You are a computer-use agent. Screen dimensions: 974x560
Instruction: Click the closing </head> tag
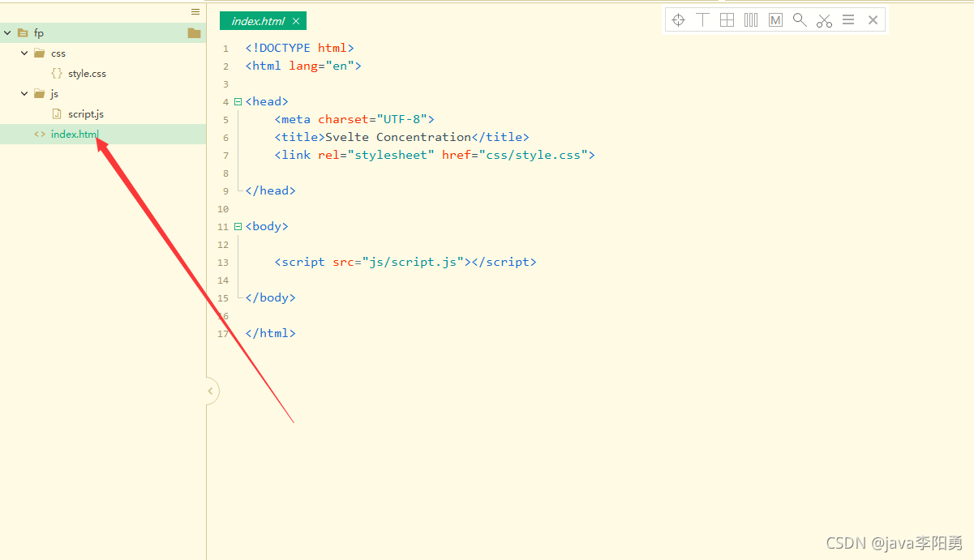[x=271, y=190]
